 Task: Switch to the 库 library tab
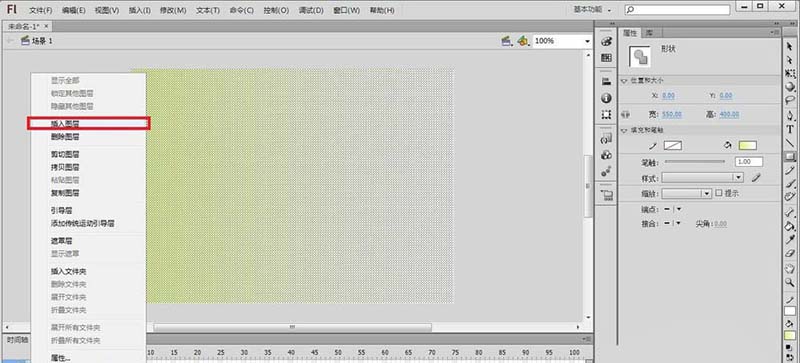pyautogui.click(x=649, y=33)
